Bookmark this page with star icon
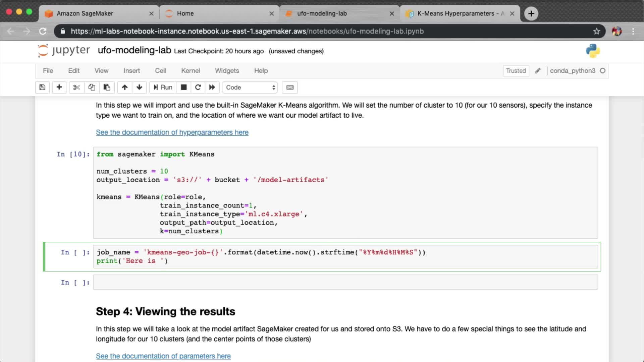The image size is (644, 362). [x=596, y=31]
